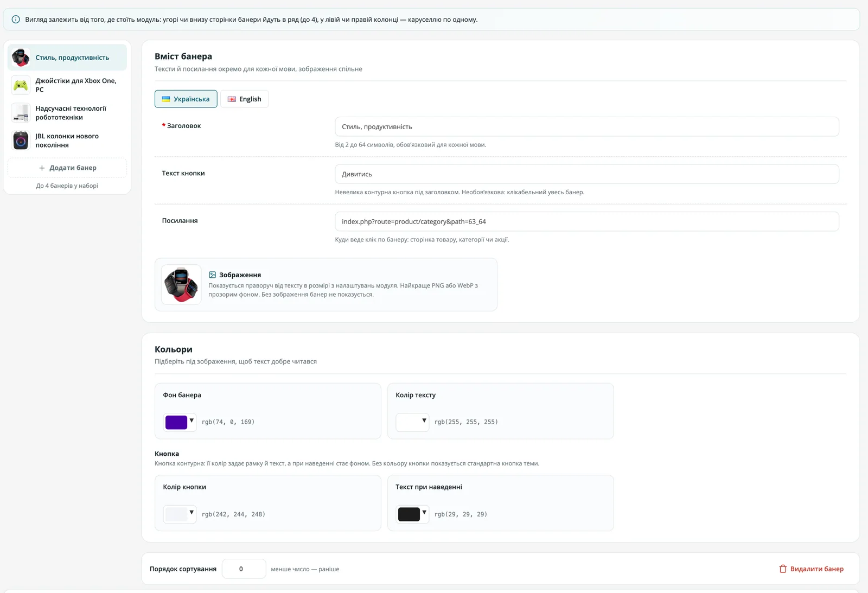The height and width of the screenshot is (593, 868).
Task: Click the До 4 банерів у наборі note
Action: tap(67, 186)
